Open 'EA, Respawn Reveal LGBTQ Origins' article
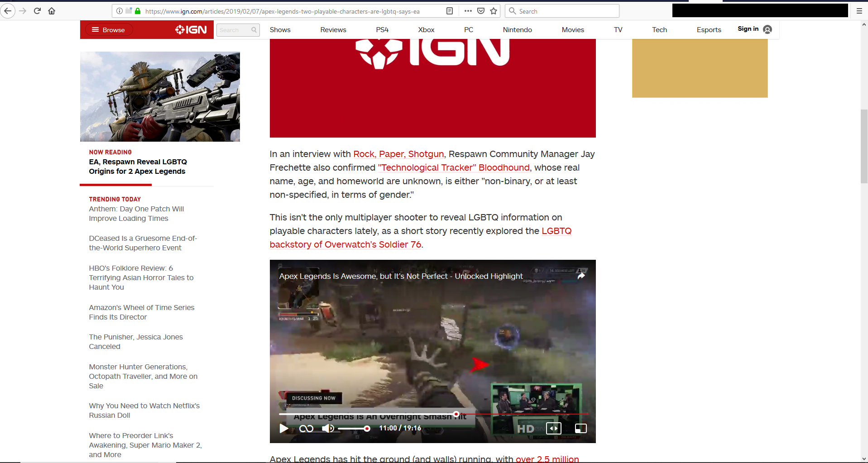This screenshot has width=868, height=463. tap(138, 167)
